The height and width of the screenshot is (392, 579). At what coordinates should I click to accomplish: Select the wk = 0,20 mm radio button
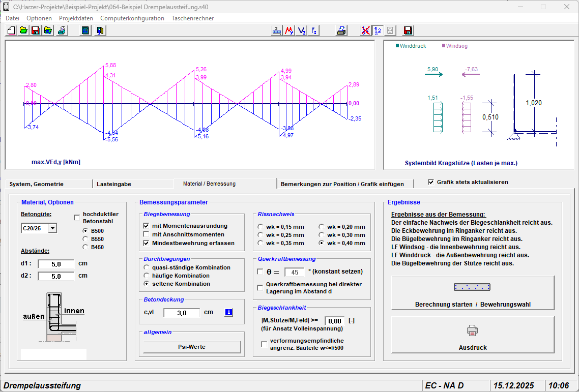[x=322, y=227]
